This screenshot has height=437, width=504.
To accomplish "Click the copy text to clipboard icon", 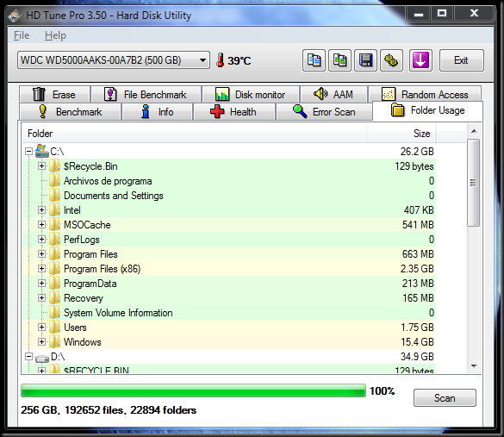I will pyautogui.click(x=314, y=60).
